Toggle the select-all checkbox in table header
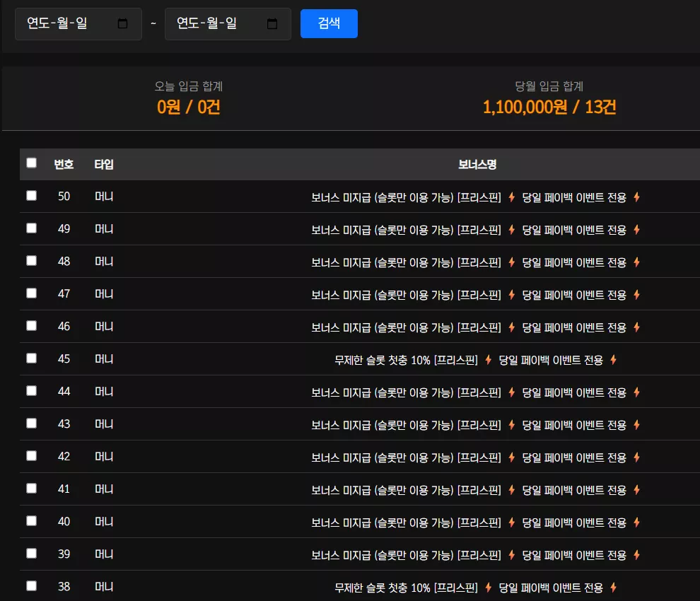 (x=31, y=163)
